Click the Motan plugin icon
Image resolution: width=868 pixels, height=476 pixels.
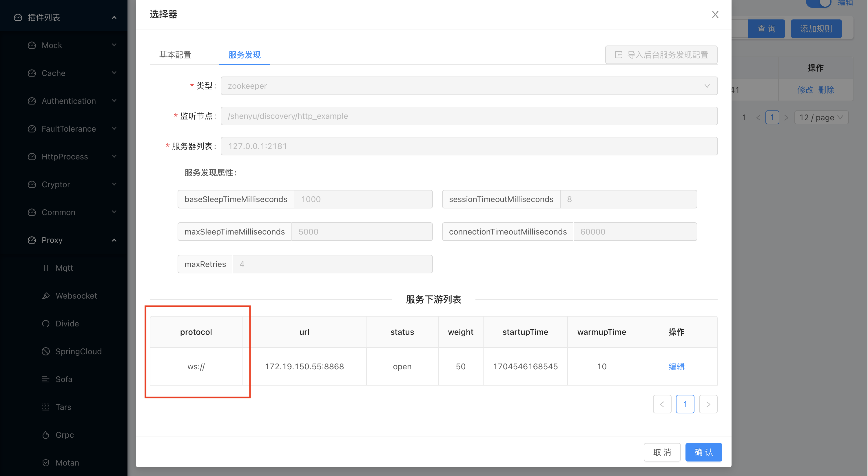[x=46, y=462]
